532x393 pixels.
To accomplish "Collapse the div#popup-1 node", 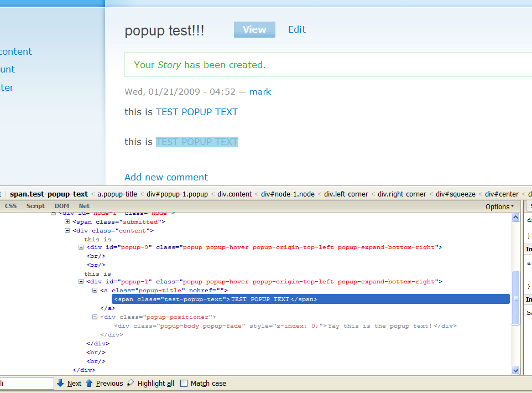I will click(x=82, y=282).
